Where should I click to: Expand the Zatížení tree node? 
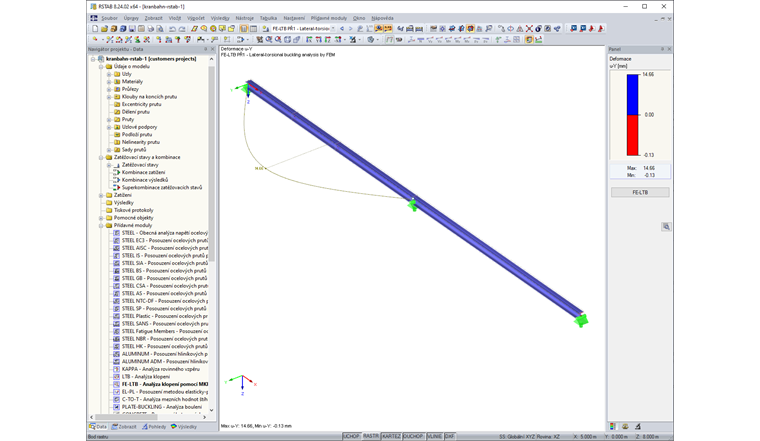coord(101,195)
